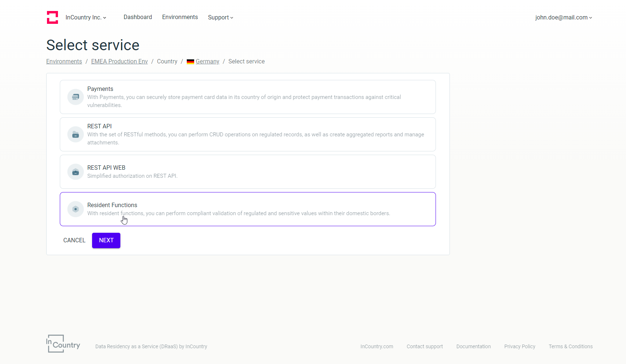
Task: Click the German flag in the breadcrumb
Action: [190, 61]
